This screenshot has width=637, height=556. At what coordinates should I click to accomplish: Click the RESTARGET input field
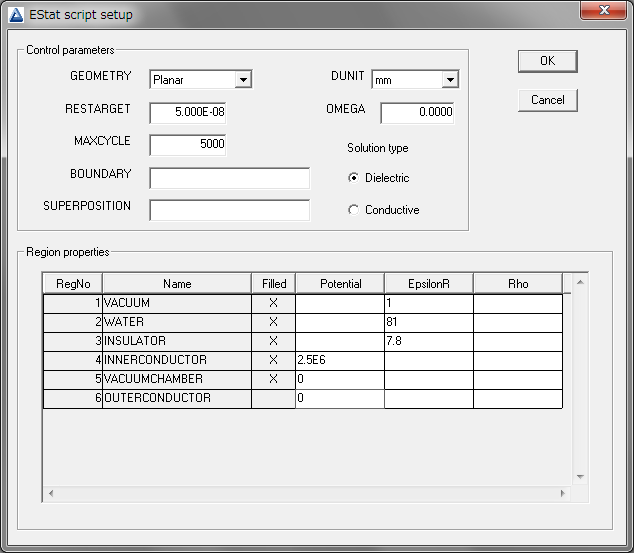pos(188,112)
